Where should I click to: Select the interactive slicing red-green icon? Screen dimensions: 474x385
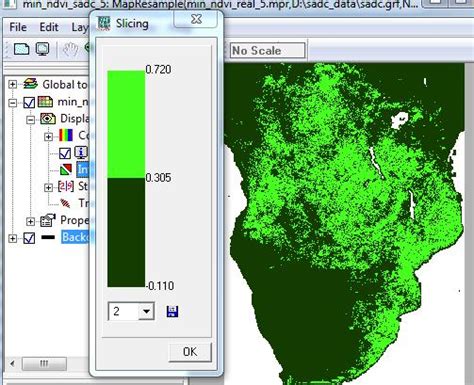[66, 170]
